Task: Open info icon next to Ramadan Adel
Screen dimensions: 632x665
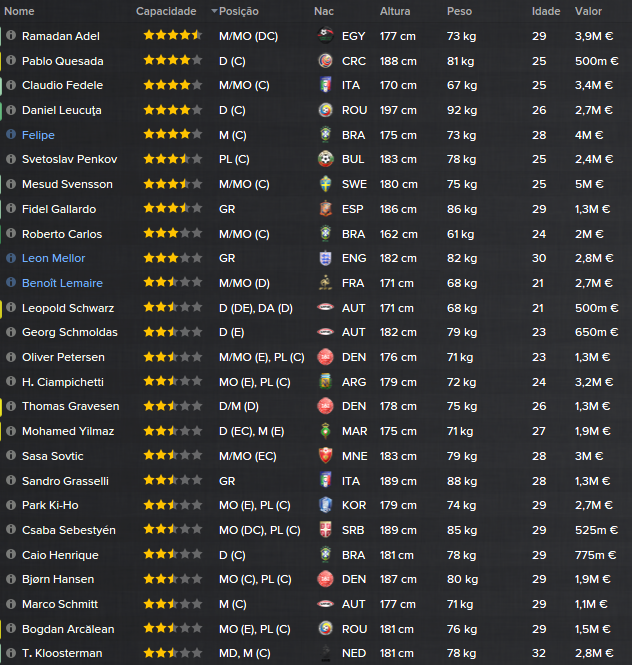Action: (x=11, y=35)
